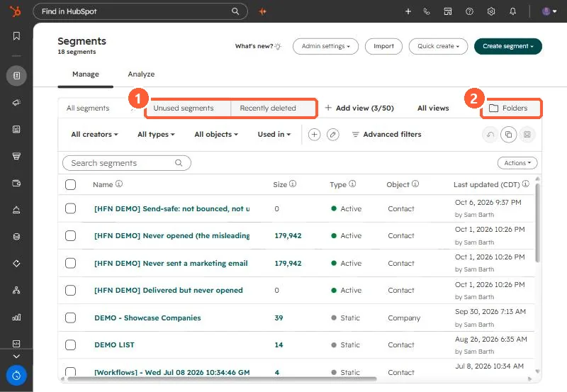Screen dimensions: 567x392
Task: Check the DEMO LIST row checkbox
Action: [70, 345]
